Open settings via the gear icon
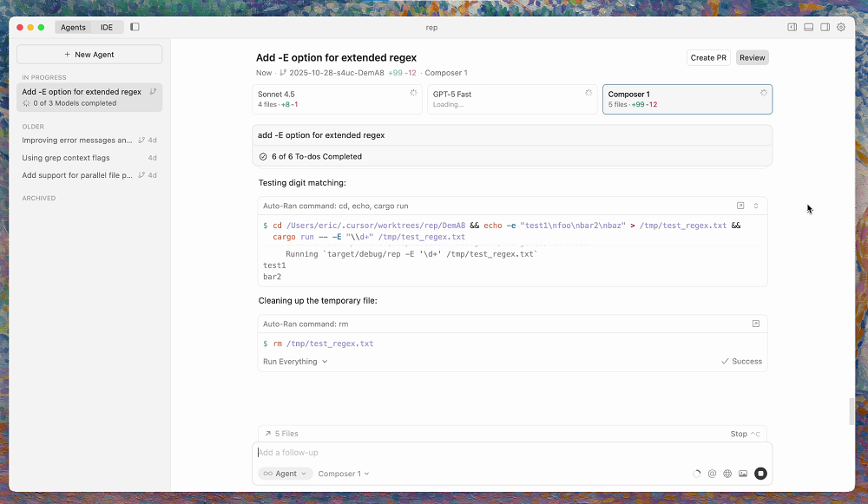 tap(841, 27)
